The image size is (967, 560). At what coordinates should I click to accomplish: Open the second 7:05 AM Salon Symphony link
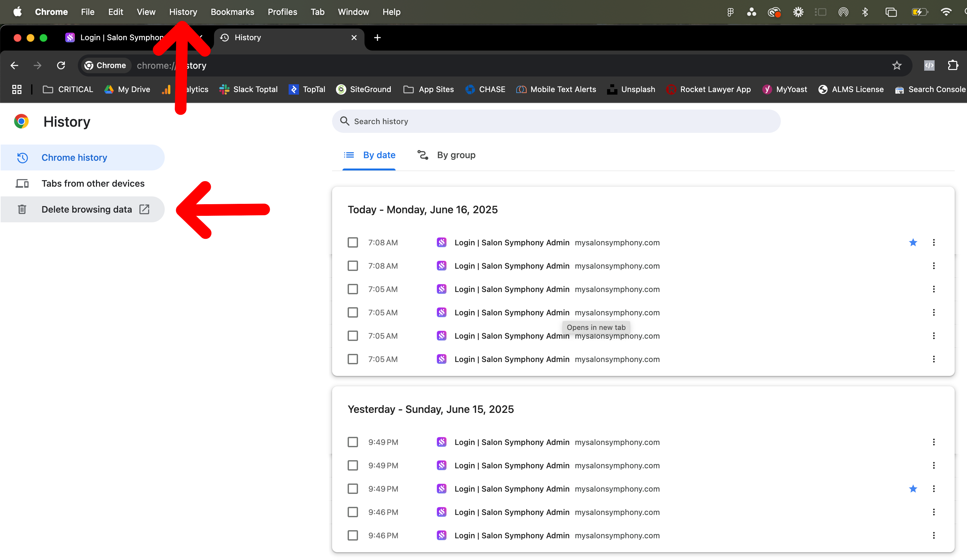point(512,313)
